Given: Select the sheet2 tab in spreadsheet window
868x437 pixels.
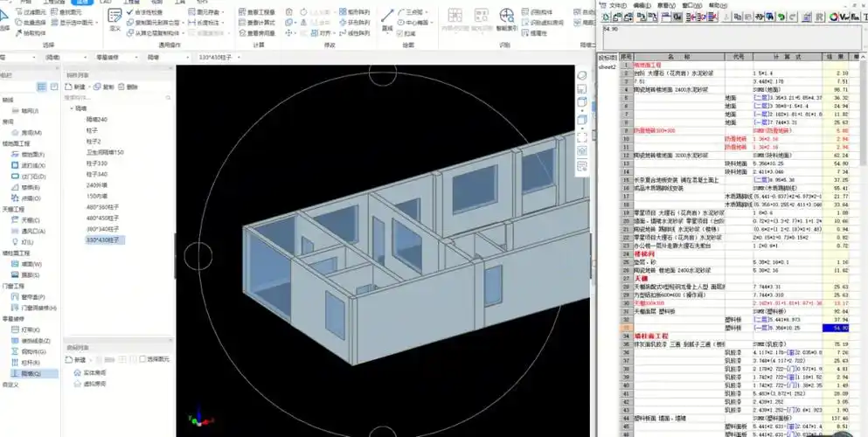Looking at the screenshot, I should click(607, 67).
